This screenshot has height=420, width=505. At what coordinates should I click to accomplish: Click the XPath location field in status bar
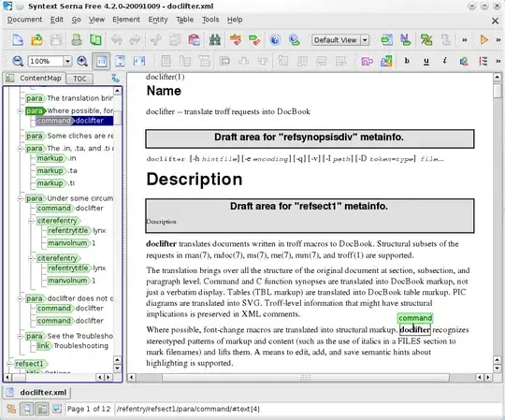[x=308, y=409]
